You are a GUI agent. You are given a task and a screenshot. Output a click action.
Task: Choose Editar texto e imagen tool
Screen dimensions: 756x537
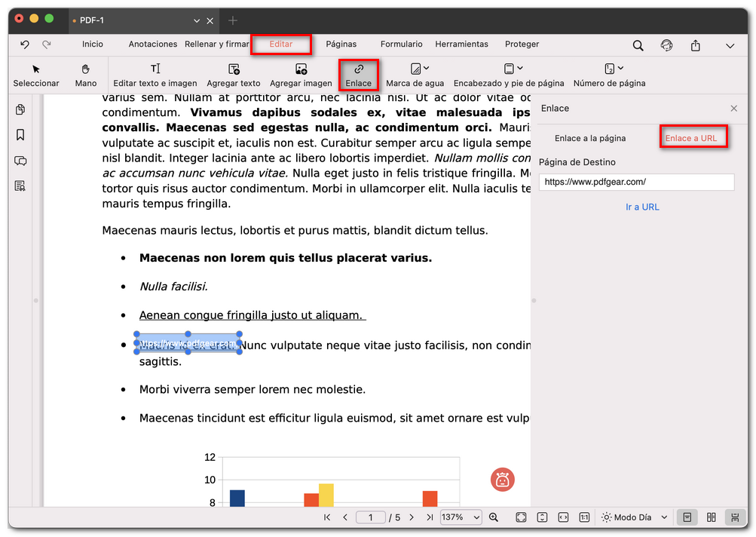(155, 75)
